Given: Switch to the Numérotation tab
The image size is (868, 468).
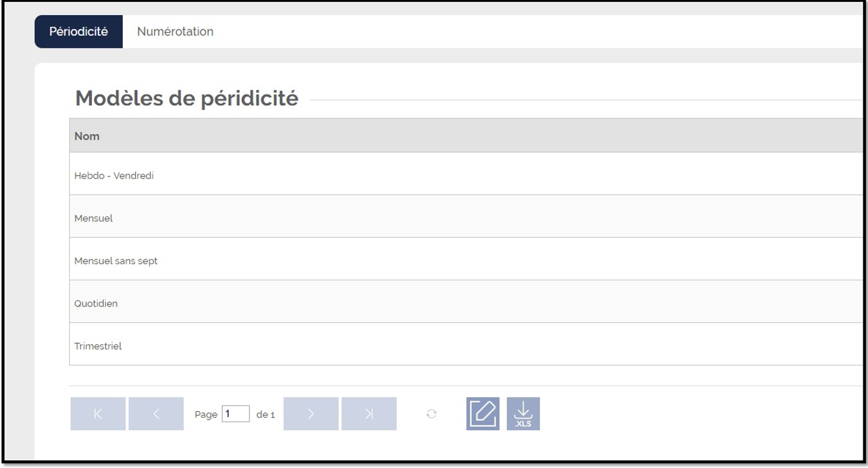Looking at the screenshot, I should coord(175,31).
